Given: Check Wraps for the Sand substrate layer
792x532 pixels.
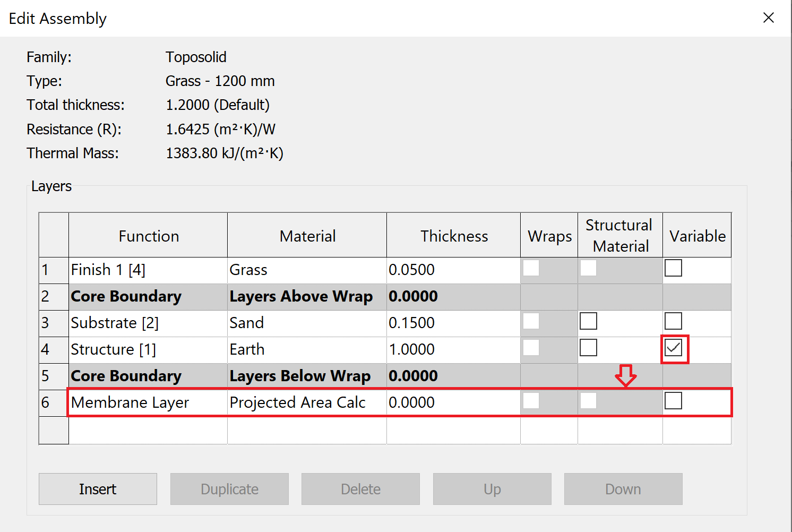Looking at the screenshot, I should tap(531, 321).
